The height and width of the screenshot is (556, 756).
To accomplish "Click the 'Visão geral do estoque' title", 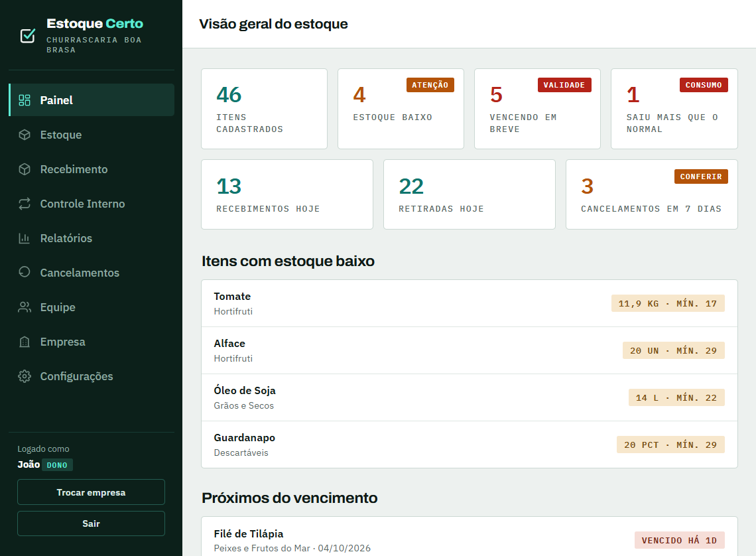I will (x=273, y=24).
